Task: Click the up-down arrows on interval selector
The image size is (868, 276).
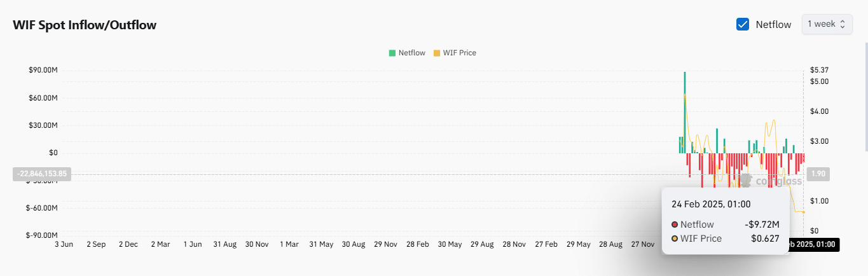Action: click(843, 24)
